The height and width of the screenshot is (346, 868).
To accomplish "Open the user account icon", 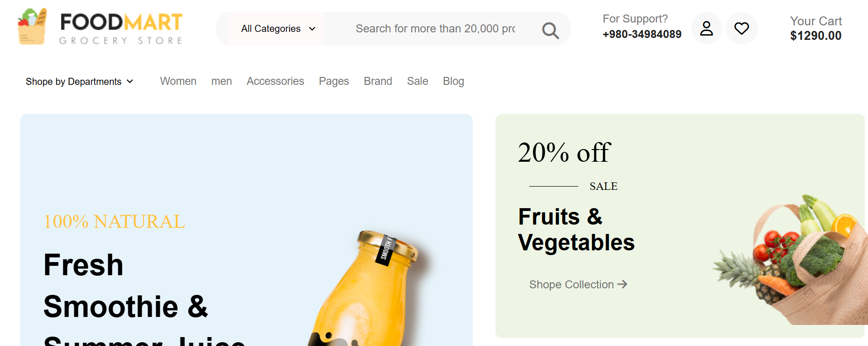I will pos(706,29).
